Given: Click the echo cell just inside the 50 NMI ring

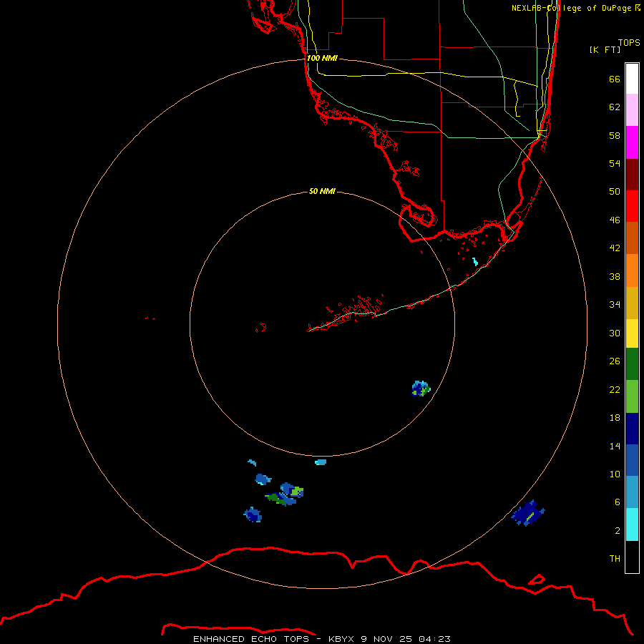Looking at the screenshot, I should [421, 389].
